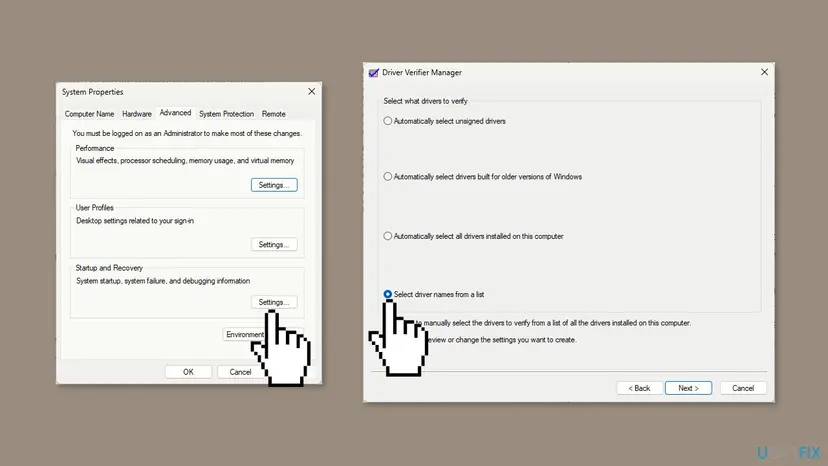
Task: Click 'Visual effects, processor scheduling' description text
Action: coord(185,161)
